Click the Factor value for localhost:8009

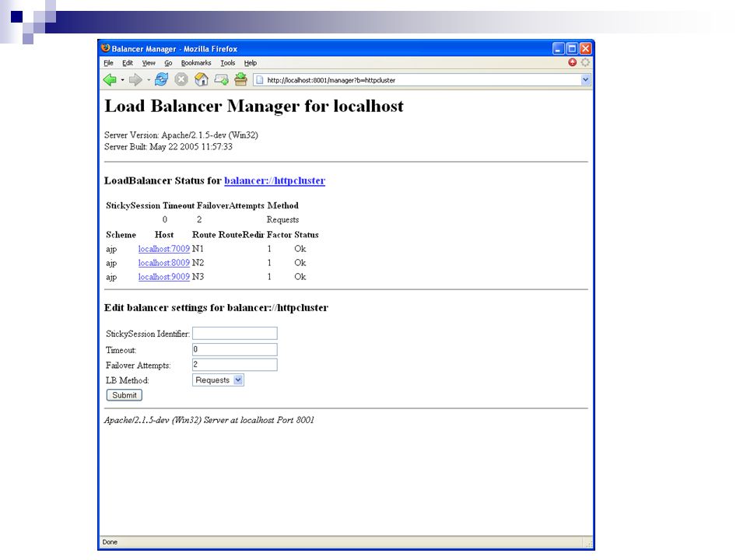point(269,262)
